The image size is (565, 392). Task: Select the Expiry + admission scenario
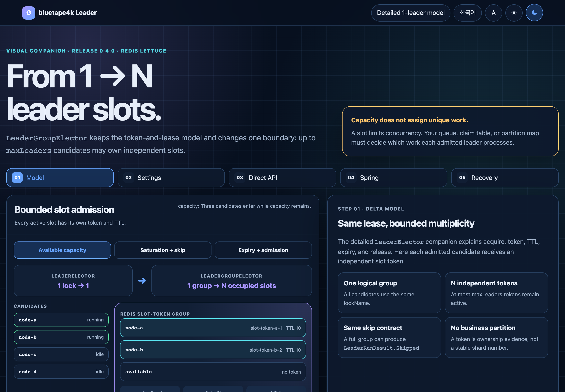coord(263,250)
